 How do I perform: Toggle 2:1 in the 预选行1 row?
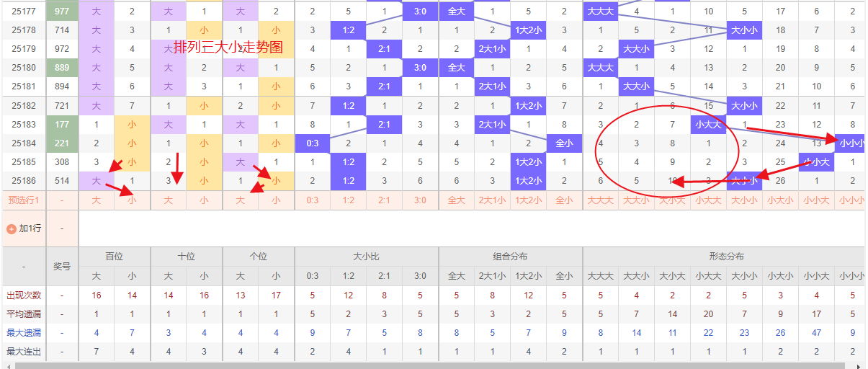pyautogui.click(x=385, y=200)
